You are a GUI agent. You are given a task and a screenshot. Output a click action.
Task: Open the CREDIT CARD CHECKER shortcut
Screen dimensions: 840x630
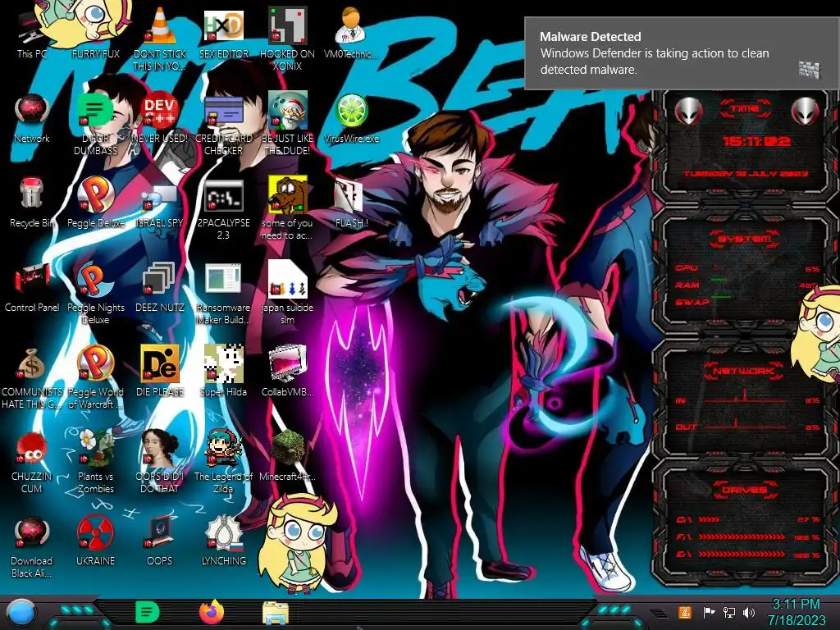click(x=223, y=125)
